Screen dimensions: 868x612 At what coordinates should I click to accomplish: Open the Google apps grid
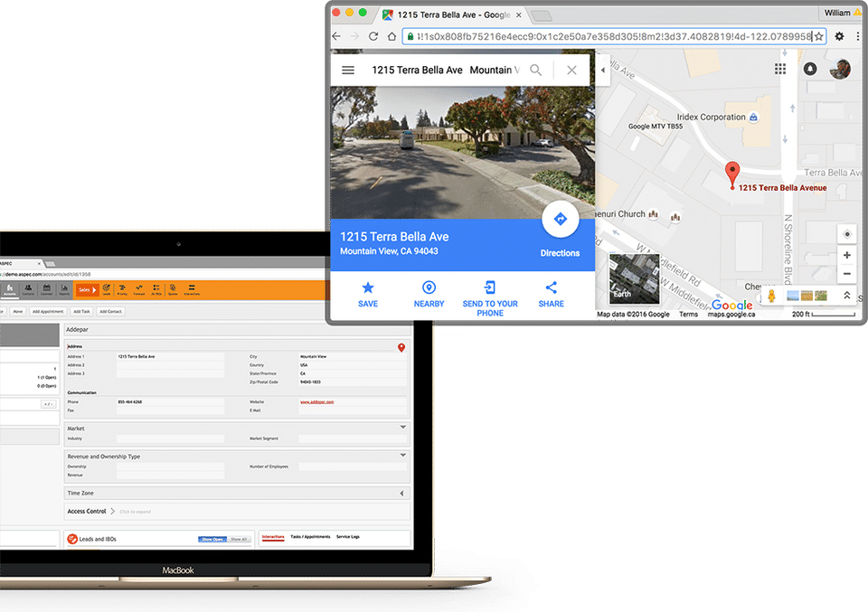[780, 69]
